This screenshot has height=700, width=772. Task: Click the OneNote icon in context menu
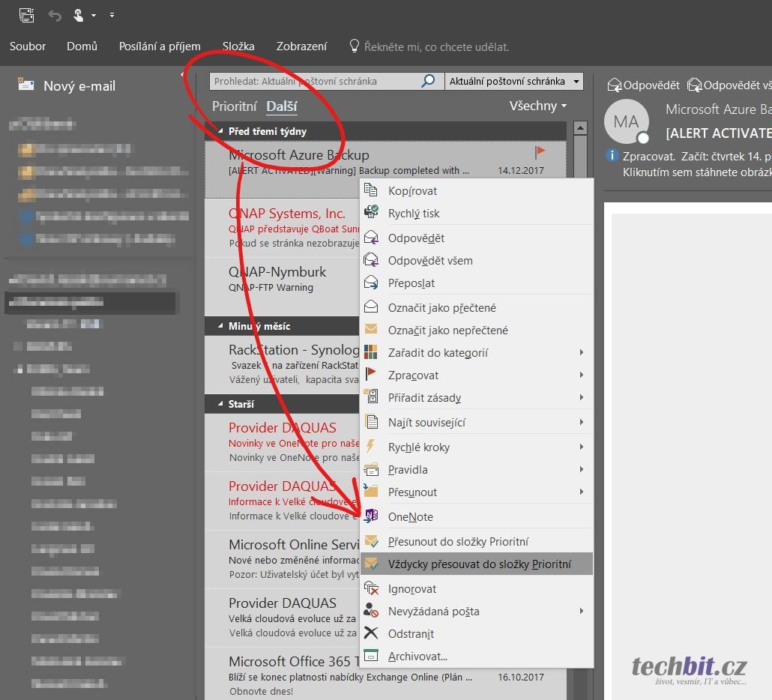pyautogui.click(x=371, y=516)
